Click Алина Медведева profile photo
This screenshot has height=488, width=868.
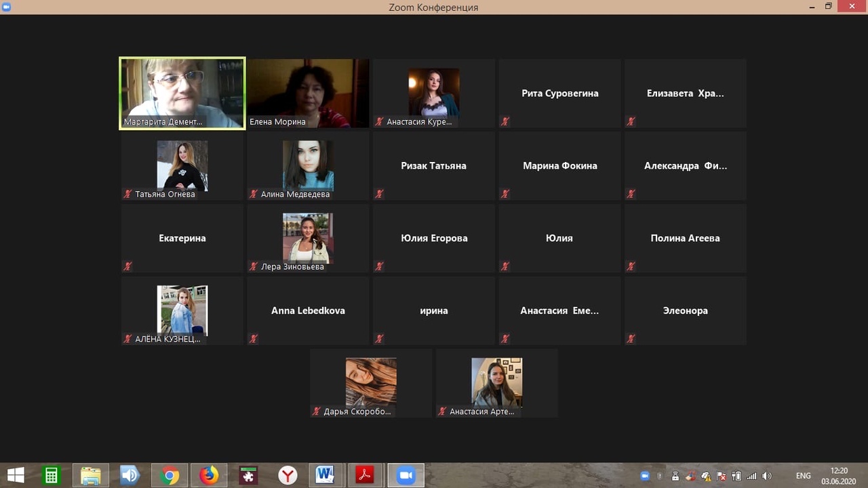(x=308, y=165)
